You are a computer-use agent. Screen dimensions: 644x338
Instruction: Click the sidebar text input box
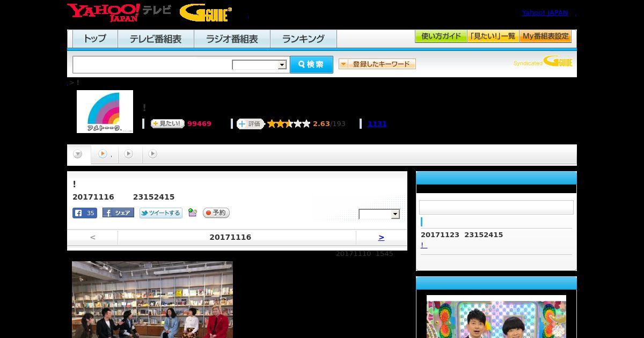click(x=496, y=208)
